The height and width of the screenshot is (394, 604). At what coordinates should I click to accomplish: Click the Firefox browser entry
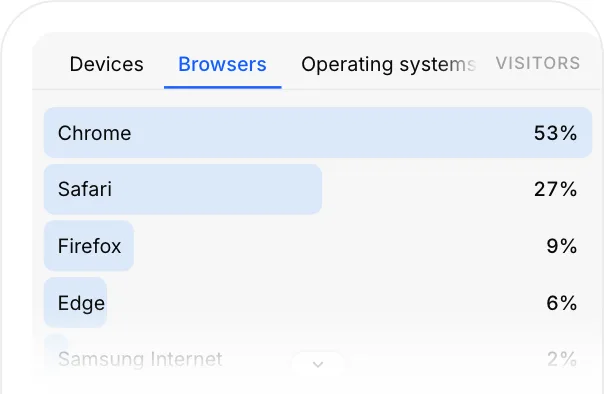[89, 246]
